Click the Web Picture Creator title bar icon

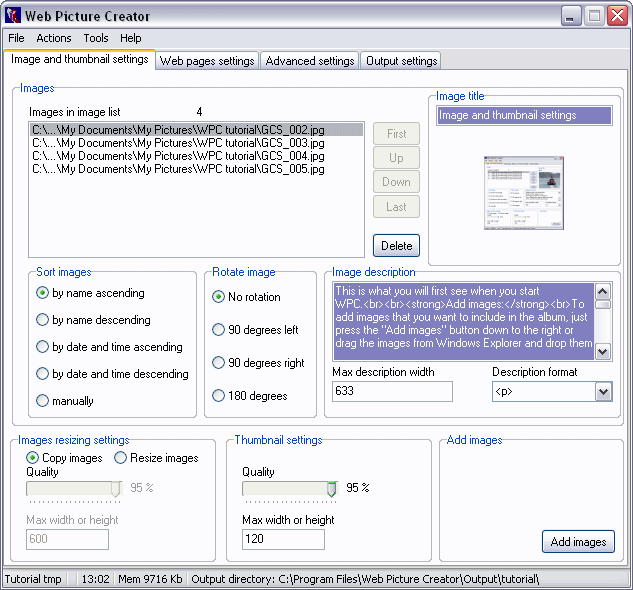13,16
